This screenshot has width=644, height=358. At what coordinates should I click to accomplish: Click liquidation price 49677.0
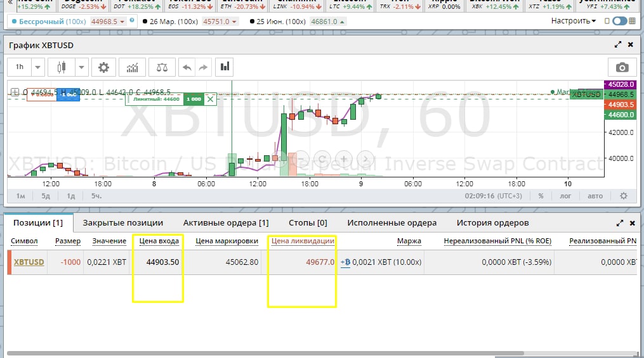[320, 262]
